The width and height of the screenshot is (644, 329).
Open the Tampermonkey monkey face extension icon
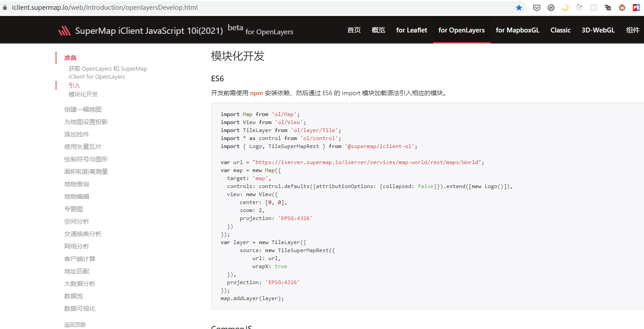(622, 8)
